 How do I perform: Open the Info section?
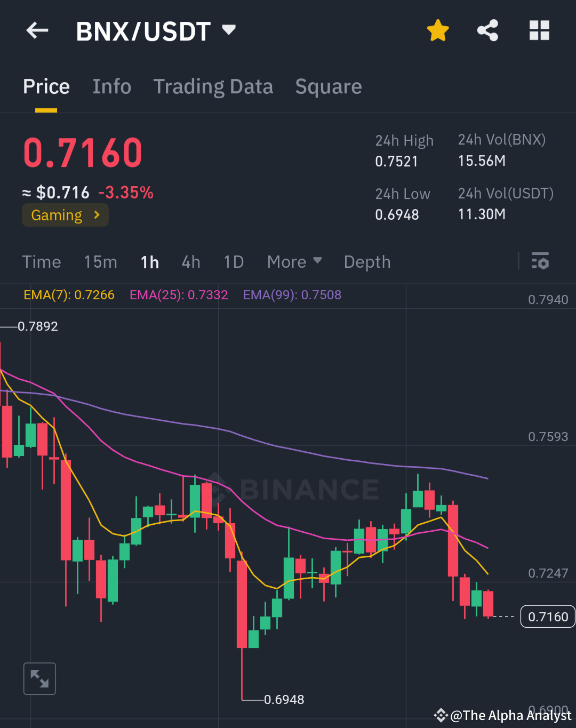tap(112, 87)
